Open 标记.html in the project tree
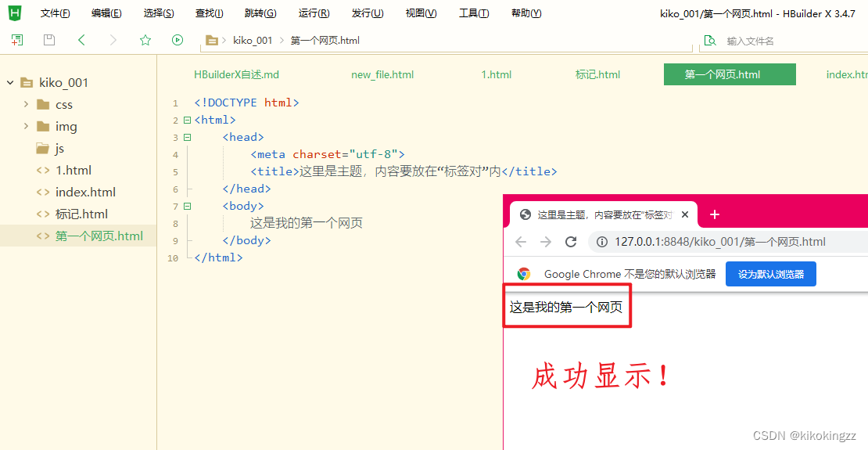Viewport: 868px width, 450px height. 82,214
